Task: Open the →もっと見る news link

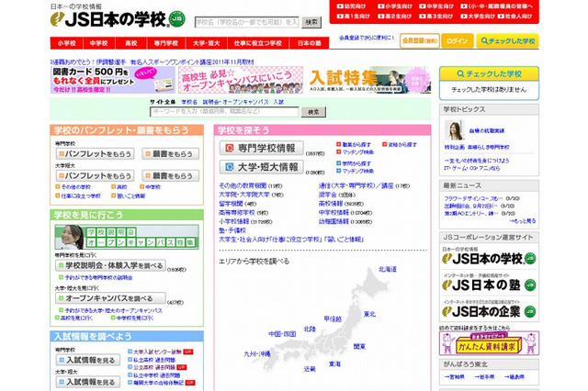Action: click(x=523, y=221)
